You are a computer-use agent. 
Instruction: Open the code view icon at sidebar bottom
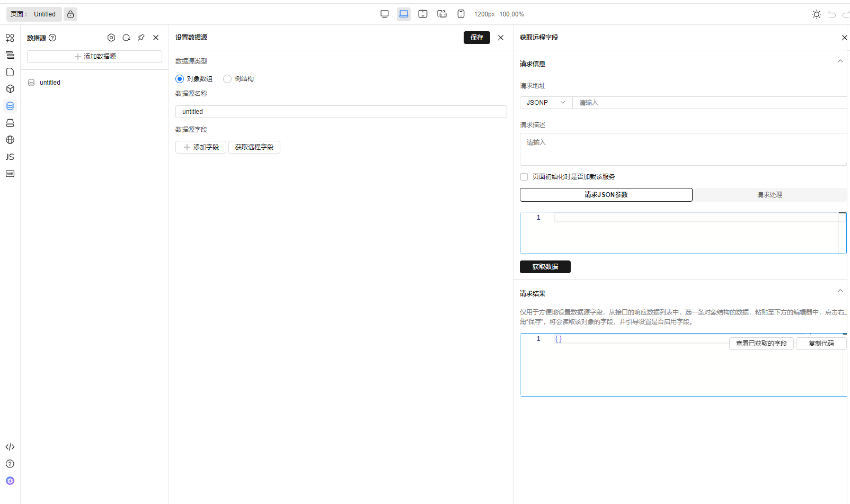(x=10, y=447)
